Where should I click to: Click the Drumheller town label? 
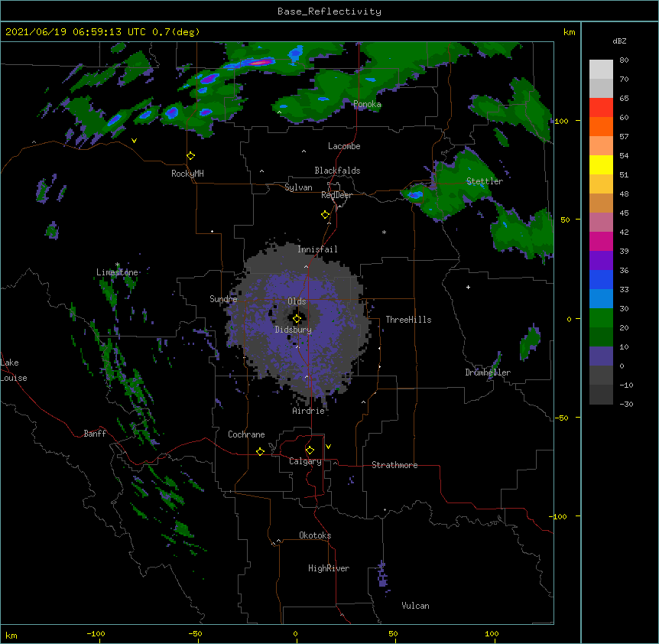488,372
